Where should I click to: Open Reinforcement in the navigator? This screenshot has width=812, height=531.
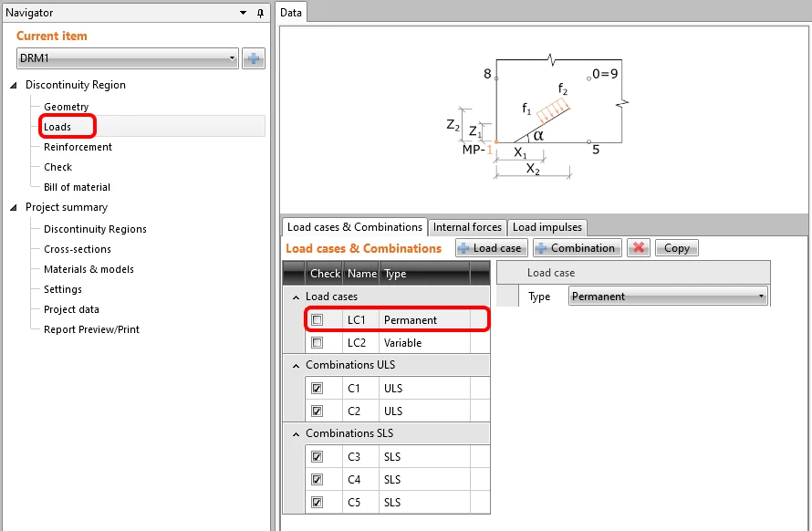tap(78, 147)
